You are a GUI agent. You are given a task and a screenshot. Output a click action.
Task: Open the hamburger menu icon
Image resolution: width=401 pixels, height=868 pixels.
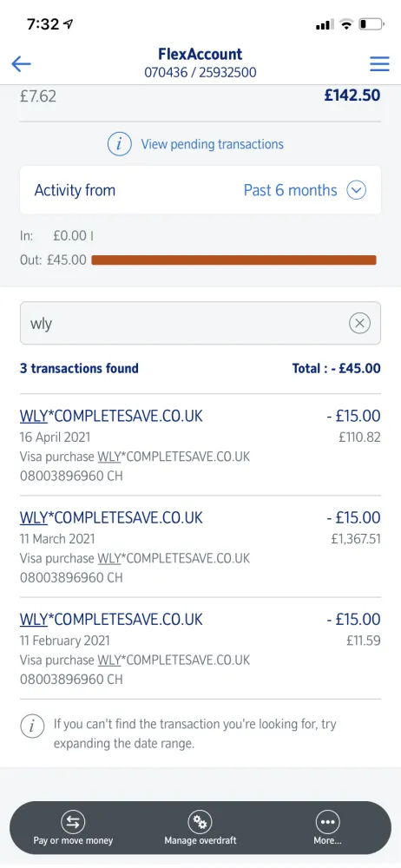[379, 63]
